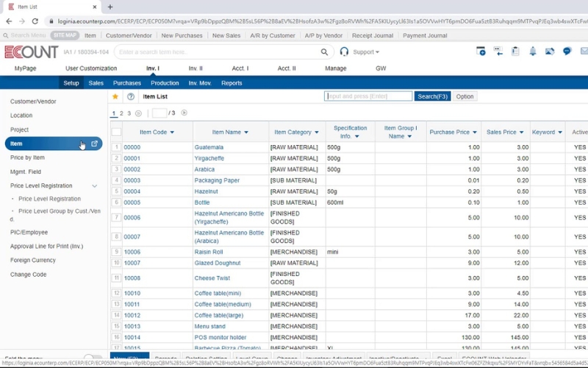Screen dimensions: 588x368
Task: Open the Hazelnut Americano Bottle (Yirgacheffe) link
Action: coord(229,217)
